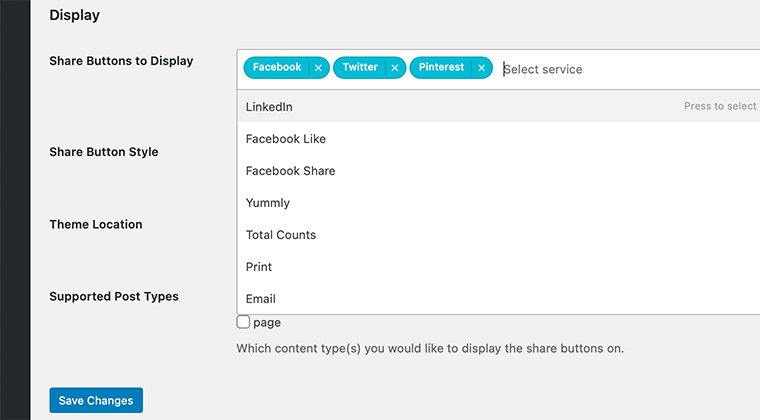
Task: Click the Pinterest tag chip
Action: point(441,68)
